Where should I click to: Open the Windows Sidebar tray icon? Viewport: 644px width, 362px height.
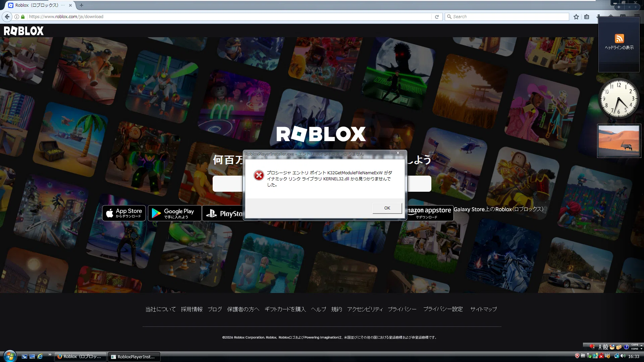point(595,356)
